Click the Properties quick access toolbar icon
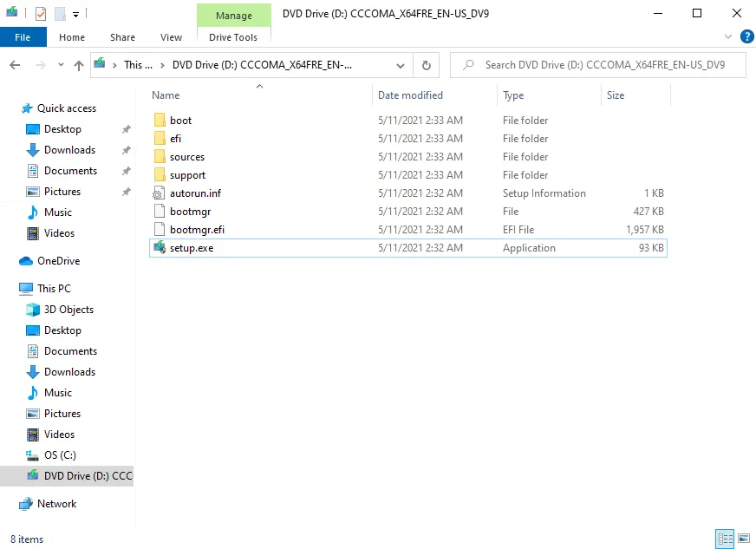 point(41,14)
